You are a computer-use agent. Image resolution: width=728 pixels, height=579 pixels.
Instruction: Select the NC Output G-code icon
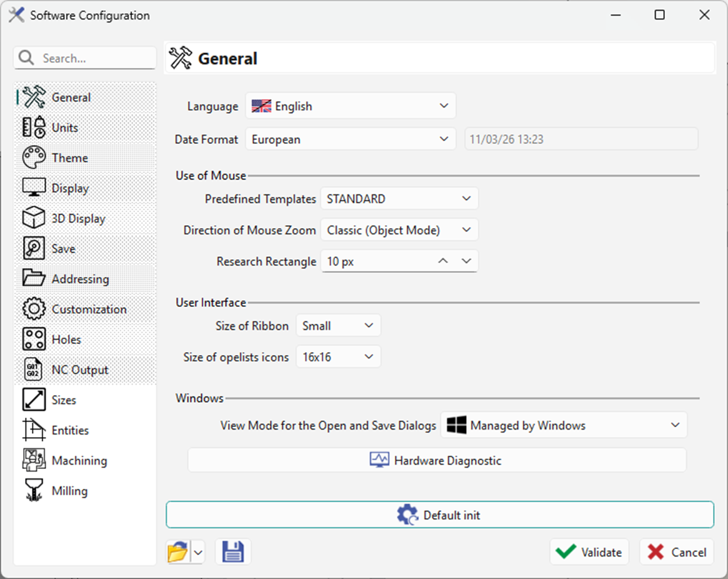34,370
